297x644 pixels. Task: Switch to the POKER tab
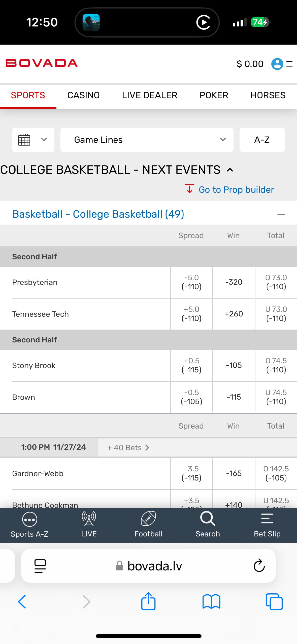pos(214,95)
